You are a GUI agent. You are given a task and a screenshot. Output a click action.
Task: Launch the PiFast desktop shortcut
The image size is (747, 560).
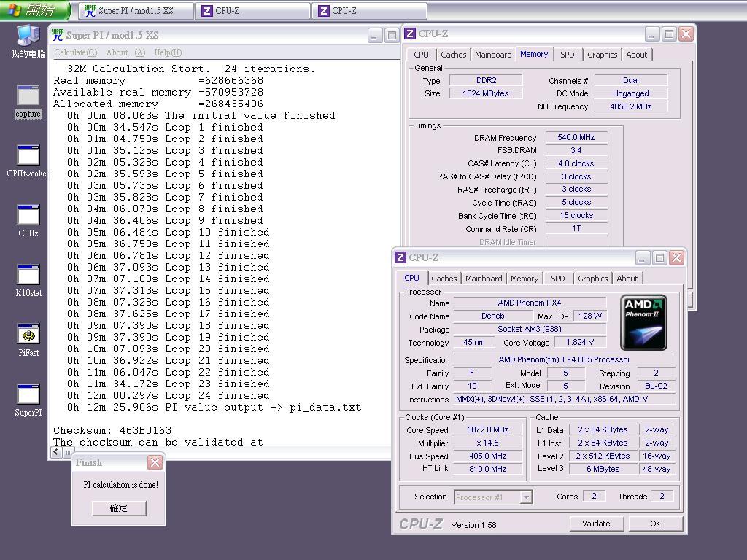(x=28, y=341)
